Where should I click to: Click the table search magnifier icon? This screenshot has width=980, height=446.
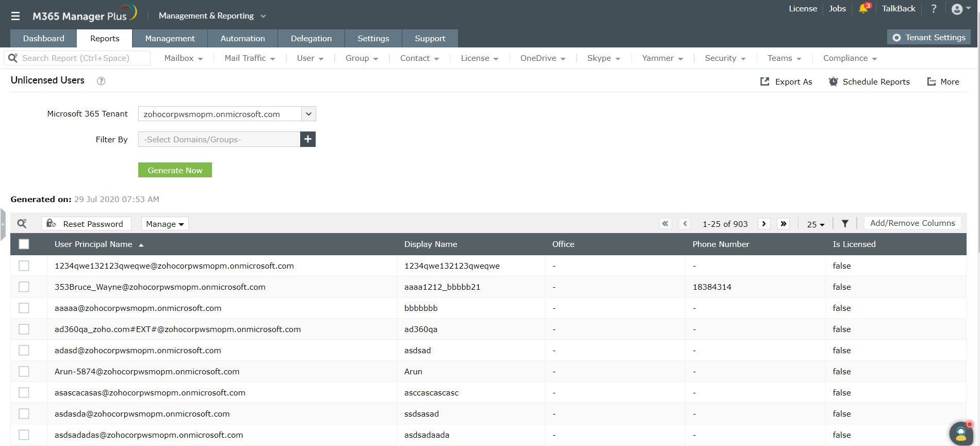coord(22,224)
